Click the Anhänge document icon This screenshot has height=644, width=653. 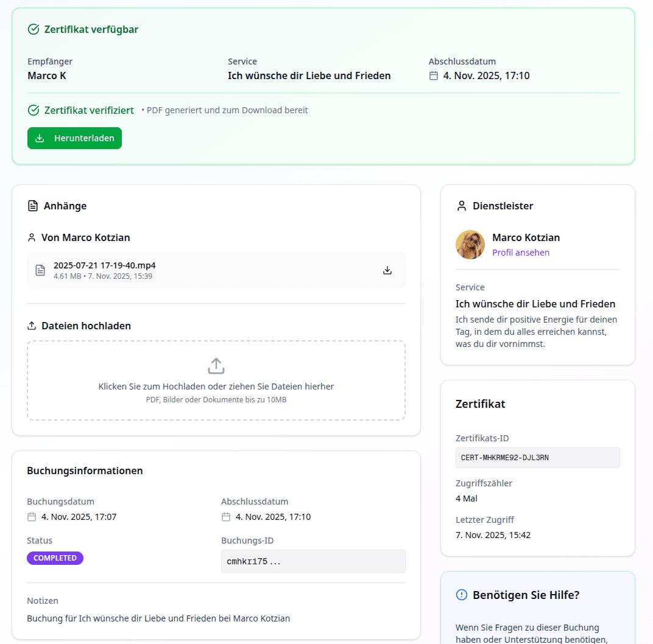[x=33, y=206]
